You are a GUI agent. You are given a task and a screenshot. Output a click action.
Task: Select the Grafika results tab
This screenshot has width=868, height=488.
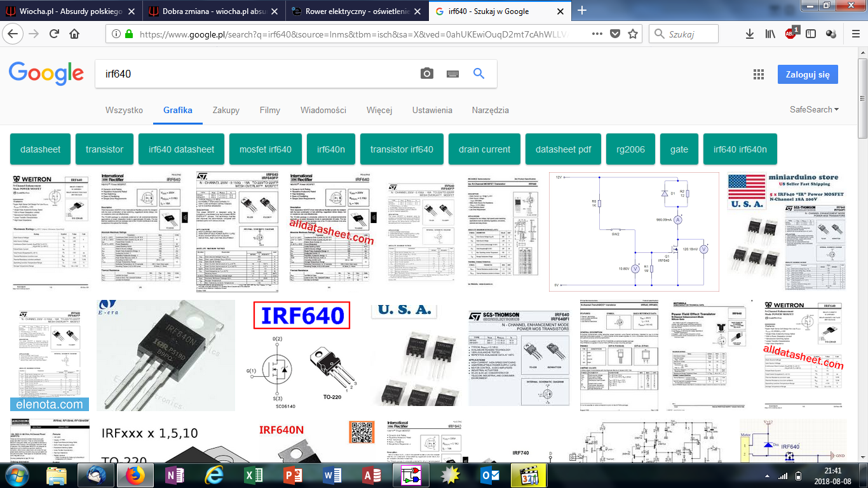[178, 110]
